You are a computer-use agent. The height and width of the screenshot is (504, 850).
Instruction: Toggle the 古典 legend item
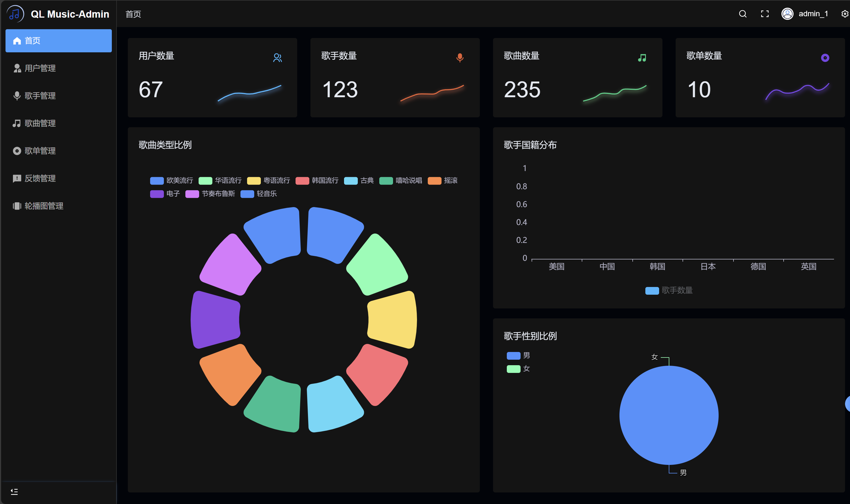pyautogui.click(x=359, y=180)
